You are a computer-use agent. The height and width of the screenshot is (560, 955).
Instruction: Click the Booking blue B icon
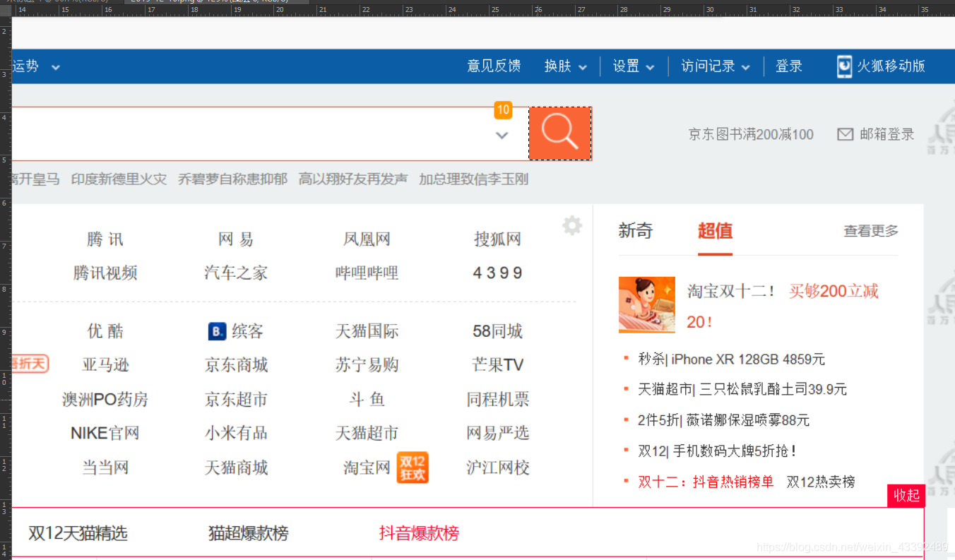217,331
